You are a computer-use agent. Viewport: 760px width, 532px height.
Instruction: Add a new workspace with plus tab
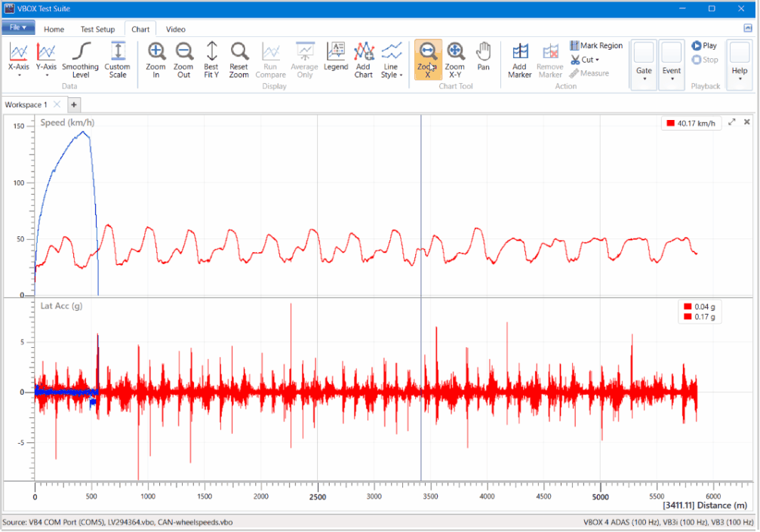coord(74,105)
